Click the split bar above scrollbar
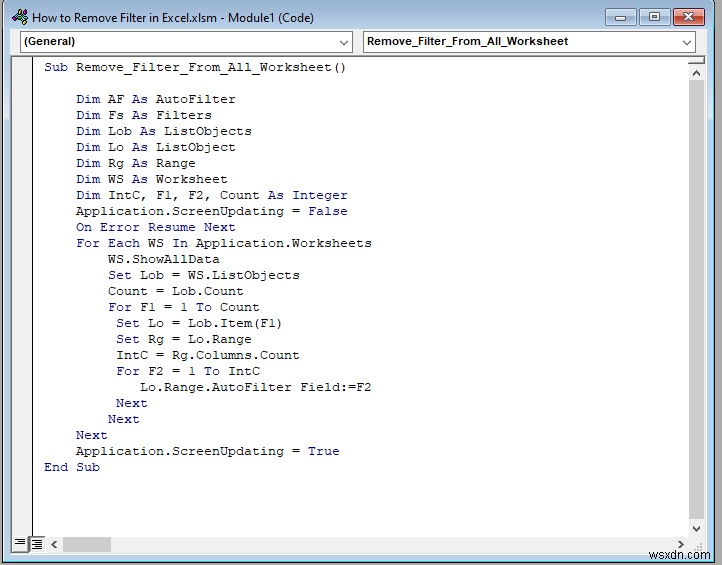 696,60
